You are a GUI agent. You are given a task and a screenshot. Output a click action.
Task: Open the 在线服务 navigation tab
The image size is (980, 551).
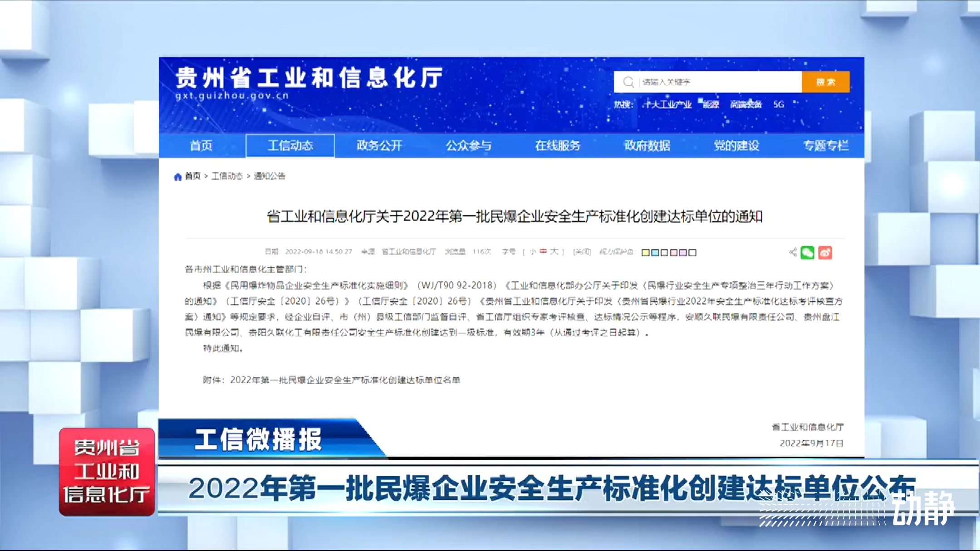[558, 146]
